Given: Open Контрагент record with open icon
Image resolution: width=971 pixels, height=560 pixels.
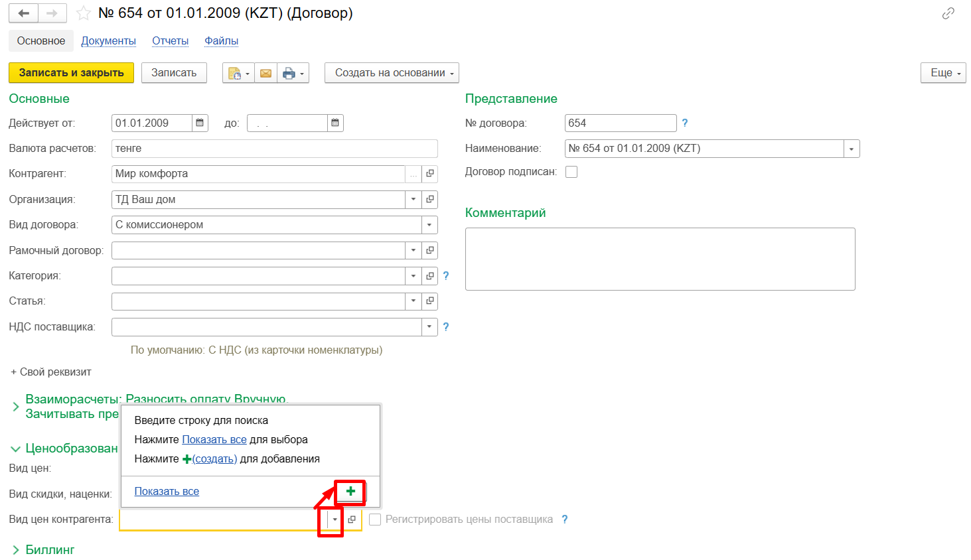Looking at the screenshot, I should (430, 174).
